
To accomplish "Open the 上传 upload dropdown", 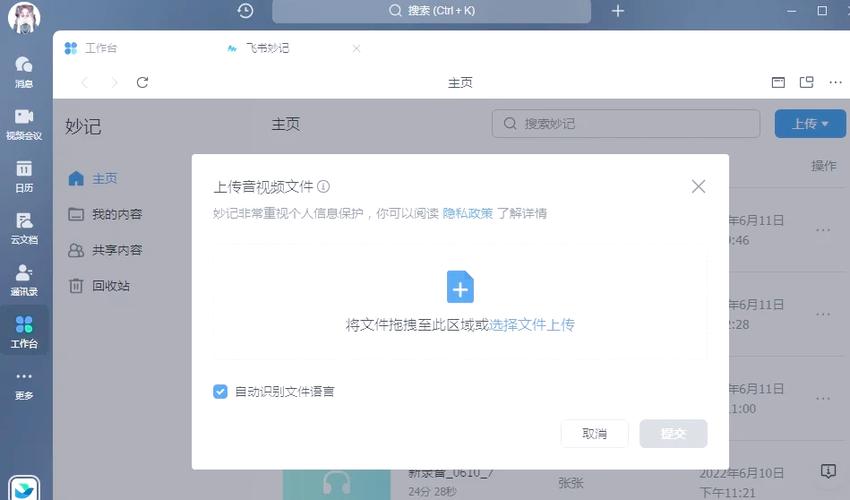I will pos(810,124).
